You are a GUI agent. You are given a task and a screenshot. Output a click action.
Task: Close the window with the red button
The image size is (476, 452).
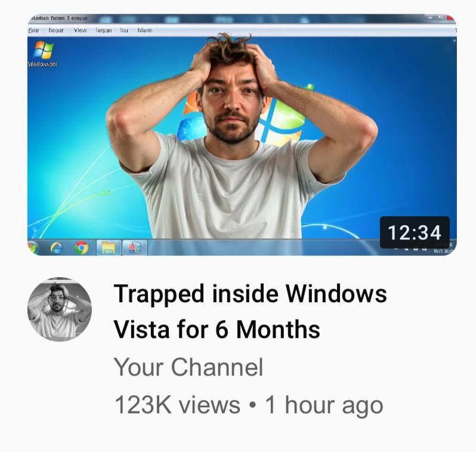pos(450,18)
